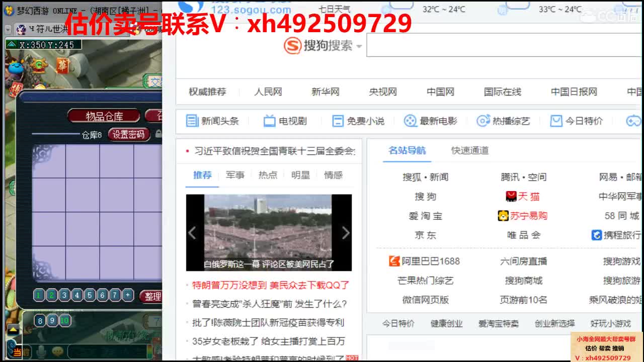Switch to the 热点 news tab
This screenshot has height=362, width=644.
click(268, 175)
